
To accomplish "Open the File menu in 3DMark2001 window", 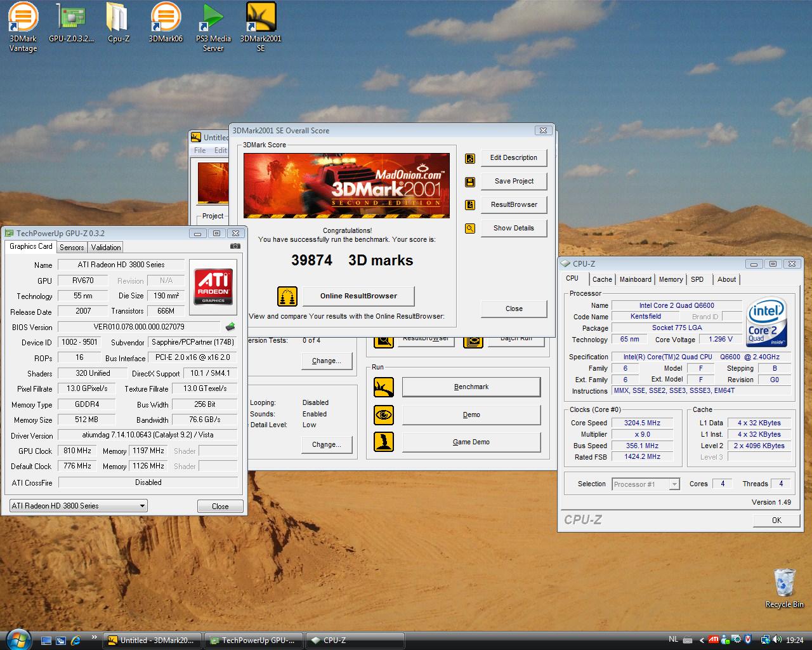I will (x=200, y=150).
